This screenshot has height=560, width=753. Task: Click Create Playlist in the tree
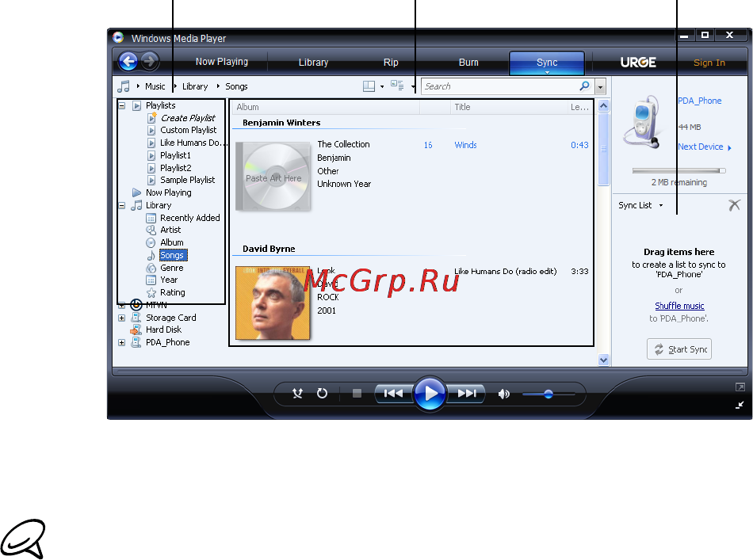188,118
